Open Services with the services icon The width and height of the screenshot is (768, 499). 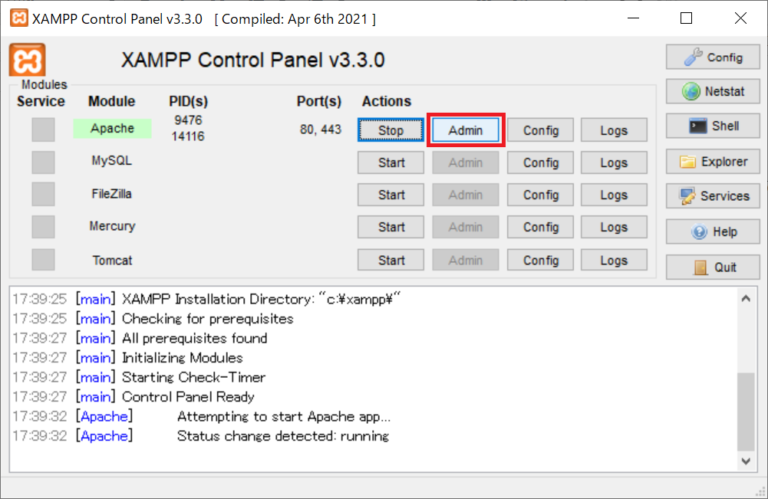[711, 197]
